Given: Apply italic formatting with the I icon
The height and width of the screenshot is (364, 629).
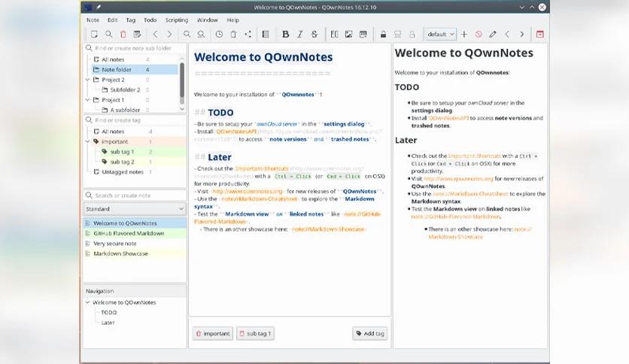Looking at the screenshot, I should (299, 35).
